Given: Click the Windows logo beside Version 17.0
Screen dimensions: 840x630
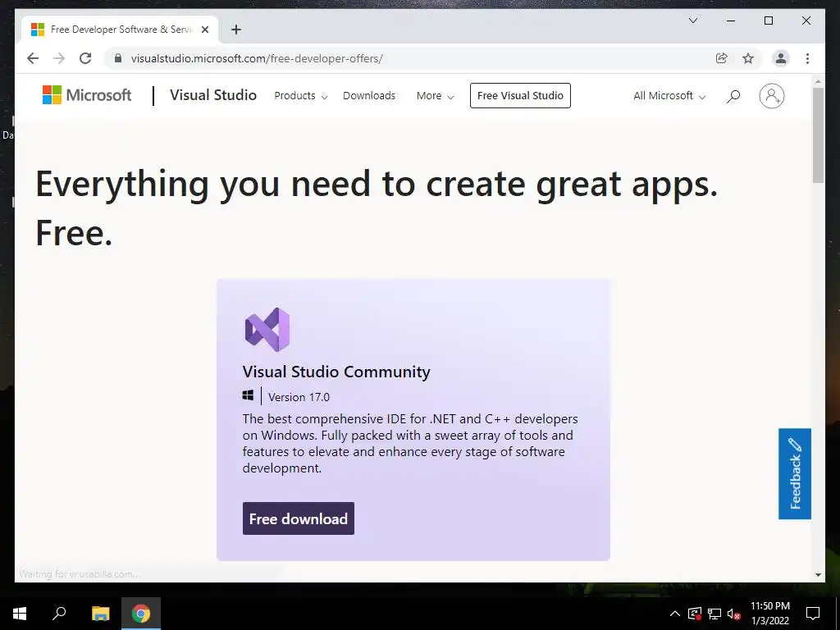Looking at the screenshot, I should point(248,395).
